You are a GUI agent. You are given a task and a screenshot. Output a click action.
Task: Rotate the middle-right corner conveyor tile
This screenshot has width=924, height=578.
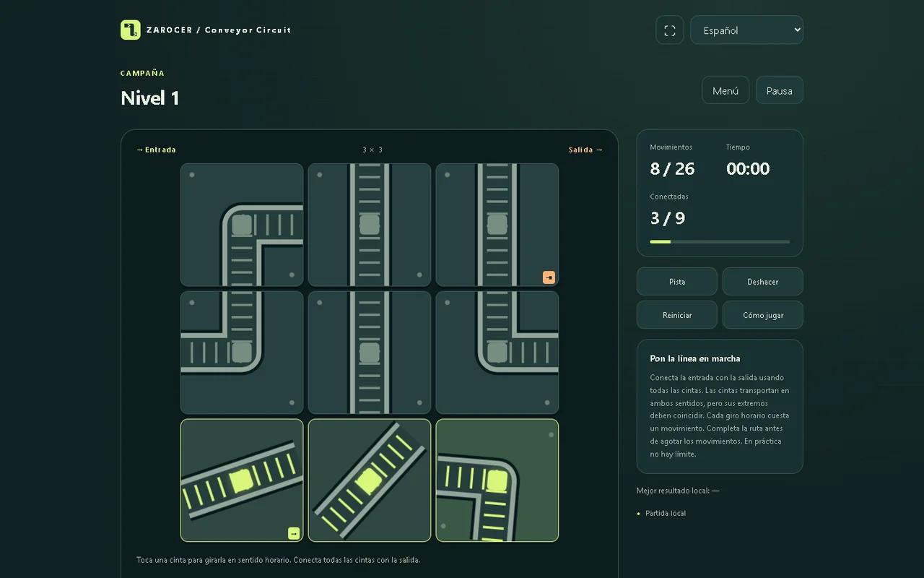click(497, 353)
